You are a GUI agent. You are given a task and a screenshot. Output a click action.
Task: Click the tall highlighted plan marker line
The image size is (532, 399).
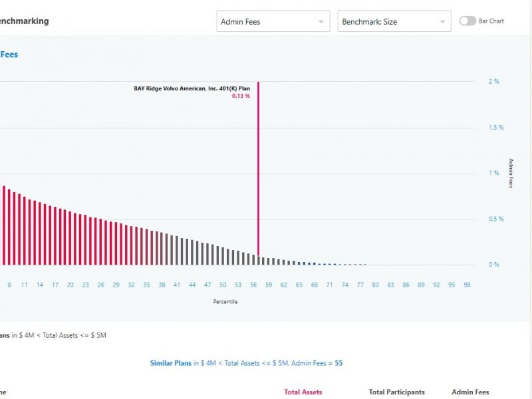[258, 166]
